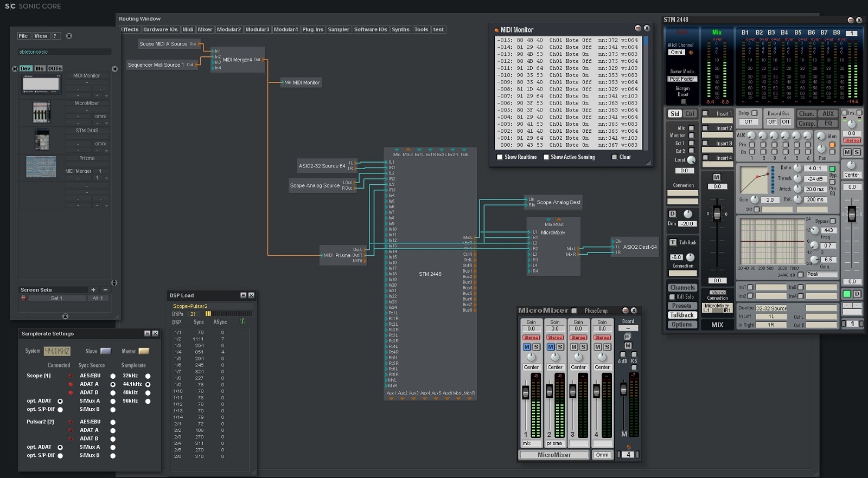Toggle the Delay checkbox in STM 2448
The width and height of the screenshot is (868, 478).
point(754,113)
